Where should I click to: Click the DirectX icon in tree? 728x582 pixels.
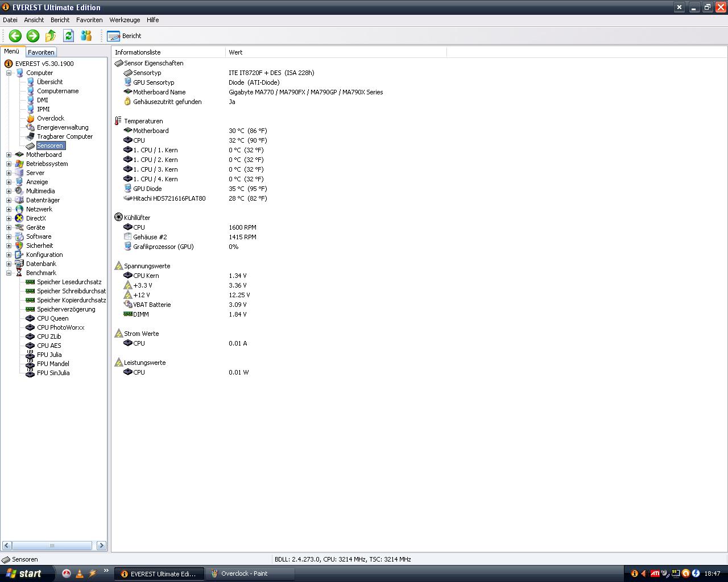tap(19, 218)
